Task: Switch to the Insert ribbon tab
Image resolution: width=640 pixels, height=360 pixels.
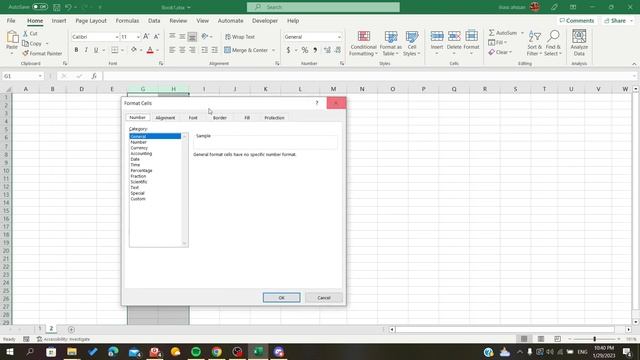Action: click(x=59, y=21)
